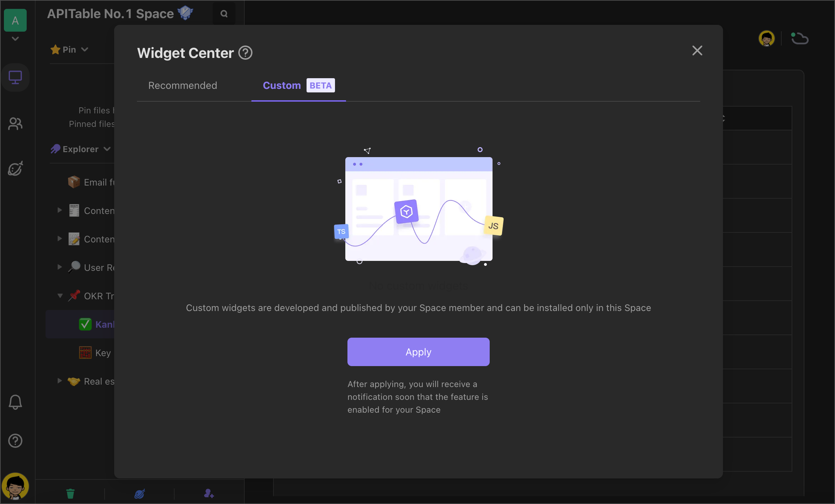The width and height of the screenshot is (835, 504).
Task: Open Widget Center help question mark
Action: coord(245,53)
